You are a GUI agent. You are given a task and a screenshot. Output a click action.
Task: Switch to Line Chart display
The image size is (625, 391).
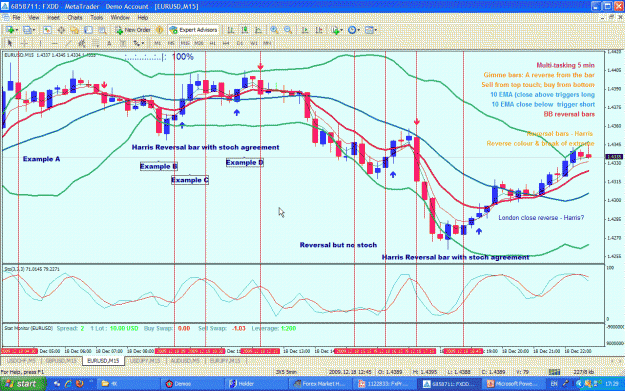pos(259,30)
